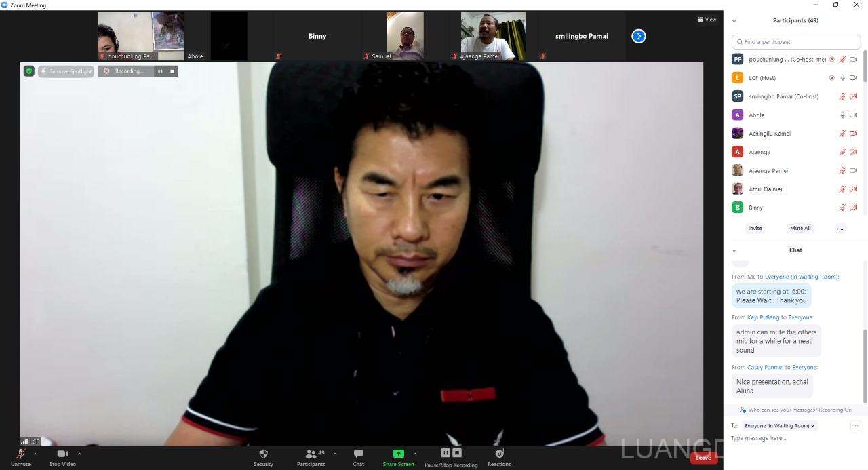Click the red Leave button
Image resolution: width=868 pixels, height=470 pixels.
[x=703, y=458]
